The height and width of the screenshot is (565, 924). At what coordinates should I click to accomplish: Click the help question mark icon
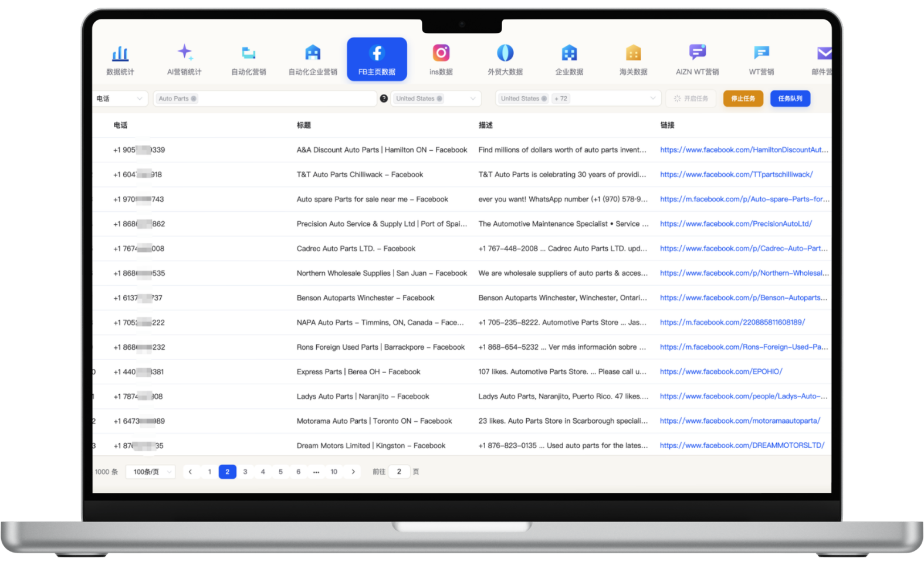tap(384, 99)
